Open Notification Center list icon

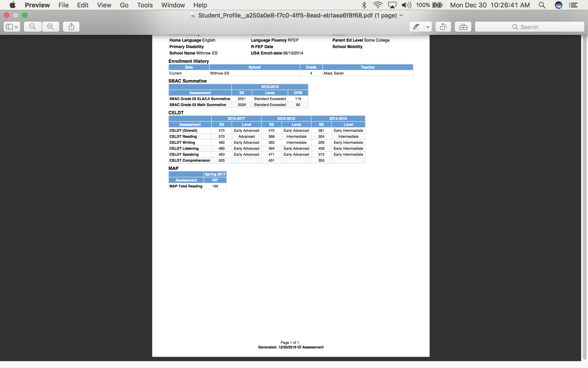click(x=573, y=5)
